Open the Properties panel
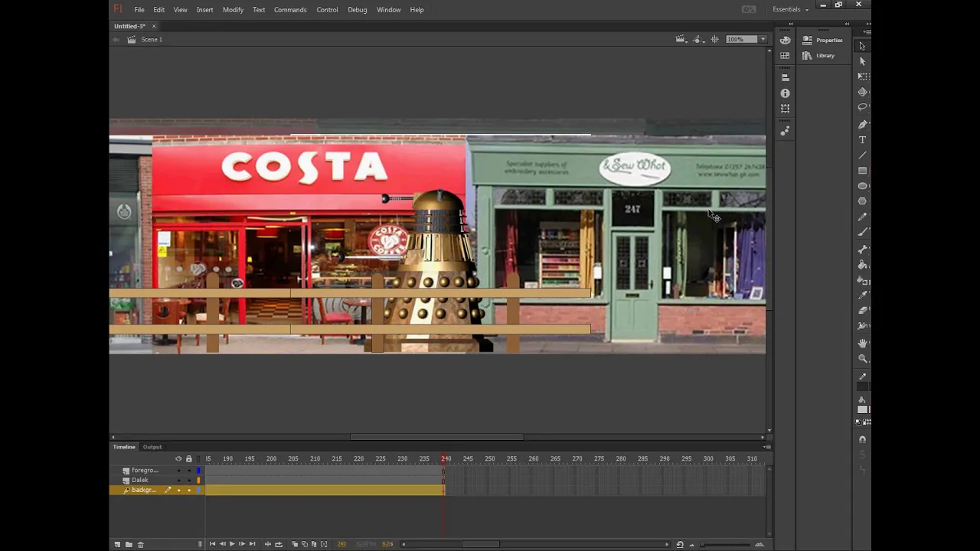Viewport: 980px width, 551px height. click(823, 40)
